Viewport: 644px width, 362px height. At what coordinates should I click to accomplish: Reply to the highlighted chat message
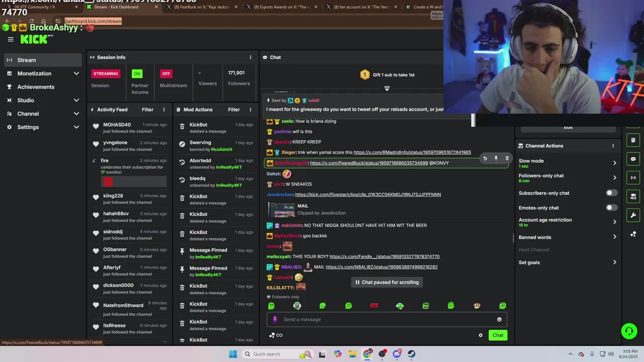485,158
